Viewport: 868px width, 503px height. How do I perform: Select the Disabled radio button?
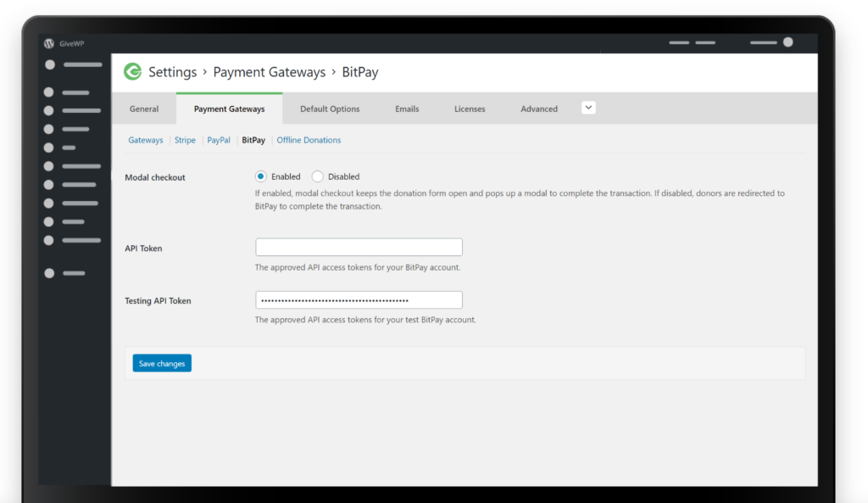click(x=317, y=176)
